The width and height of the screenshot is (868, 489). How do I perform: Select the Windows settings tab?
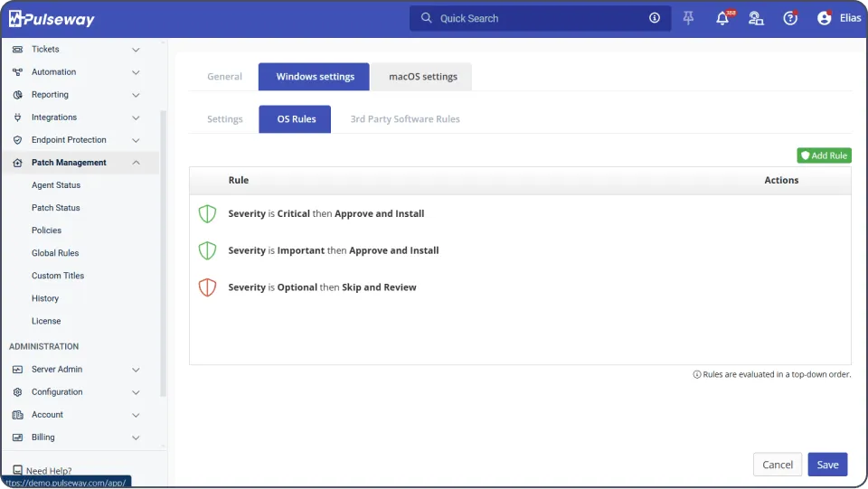315,76
